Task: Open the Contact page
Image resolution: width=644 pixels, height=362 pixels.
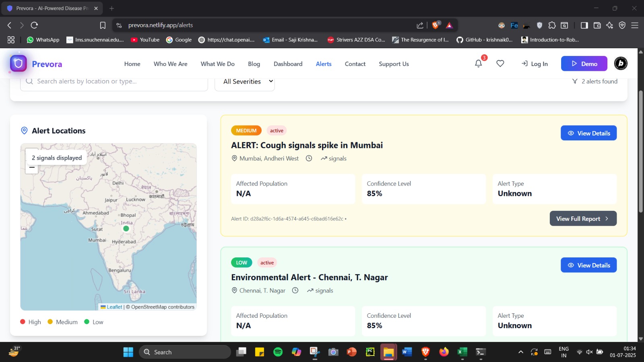Action: [355, 64]
